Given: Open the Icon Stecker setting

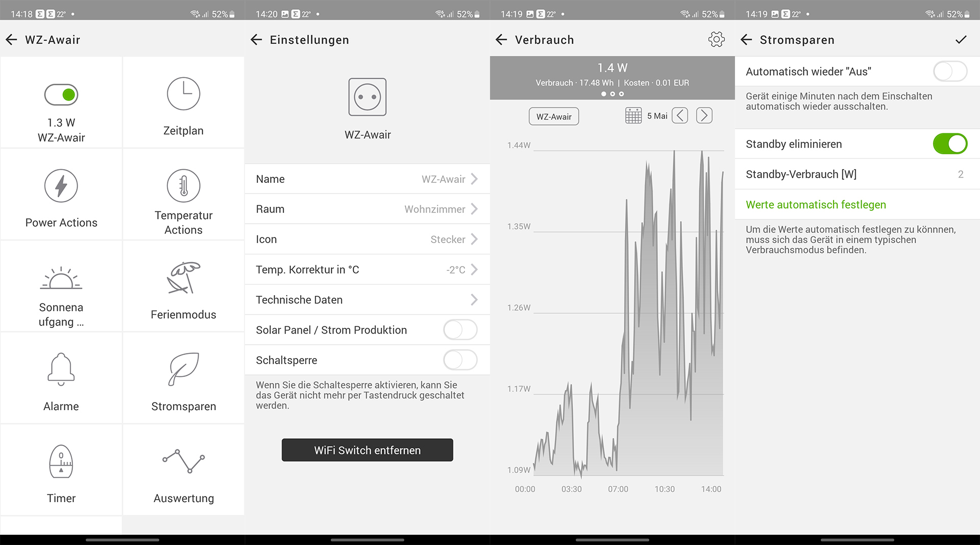Looking at the screenshot, I should tap(367, 239).
